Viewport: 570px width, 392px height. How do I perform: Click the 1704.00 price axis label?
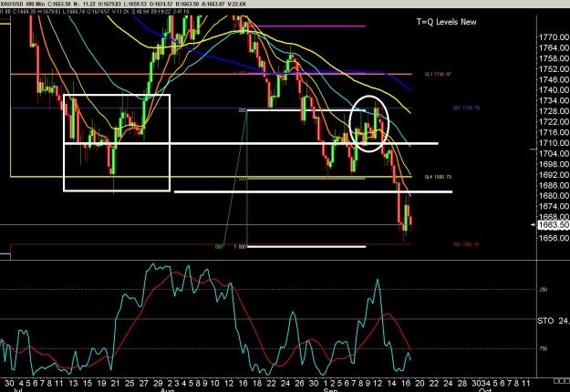point(554,153)
